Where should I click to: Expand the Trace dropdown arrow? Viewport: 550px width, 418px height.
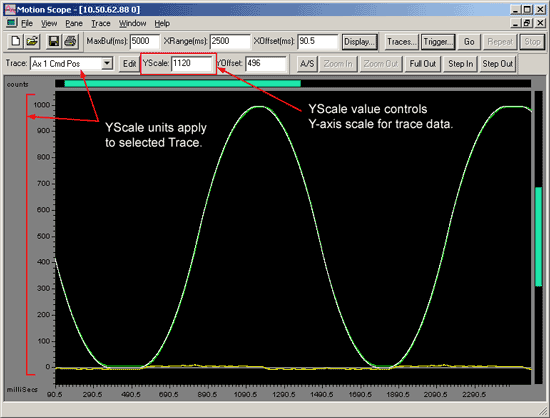coord(107,63)
